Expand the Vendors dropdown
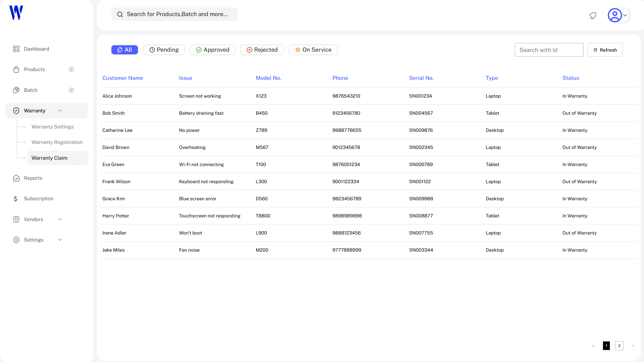 point(60,219)
